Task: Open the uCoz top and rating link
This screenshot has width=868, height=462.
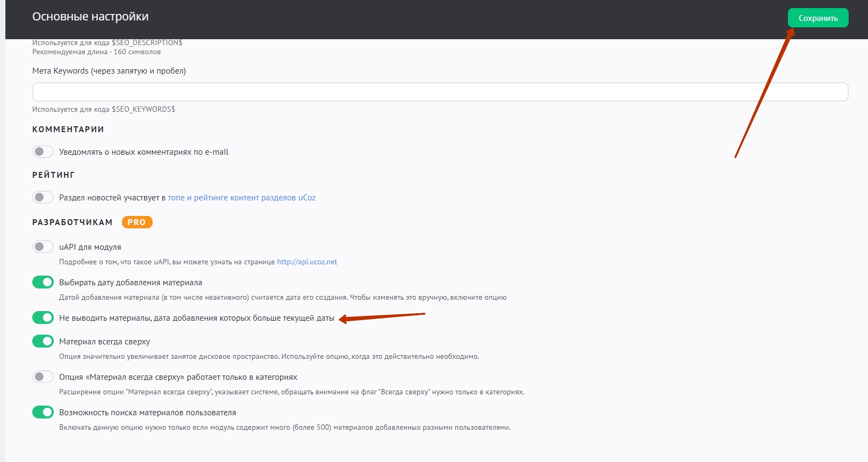Action: [241, 198]
